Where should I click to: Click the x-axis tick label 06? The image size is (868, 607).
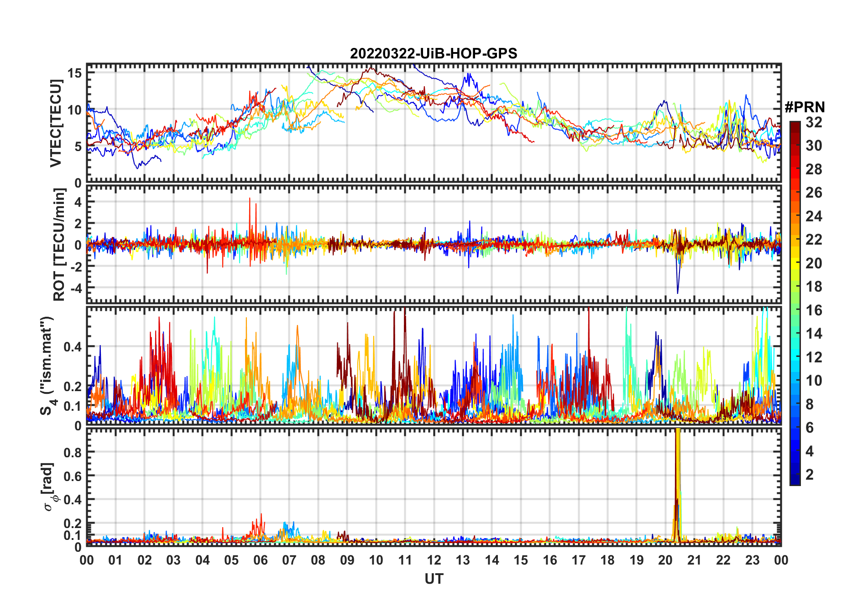[x=260, y=560]
